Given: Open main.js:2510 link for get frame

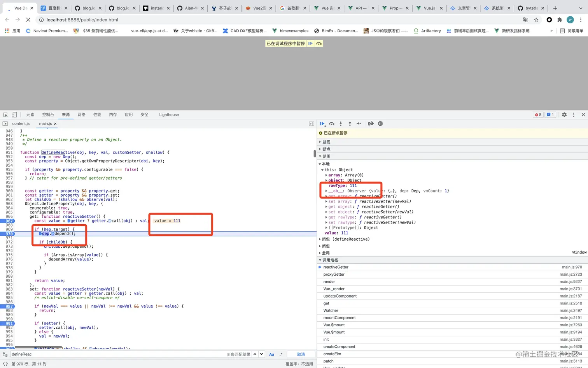Looking at the screenshot, I should pos(571,303).
